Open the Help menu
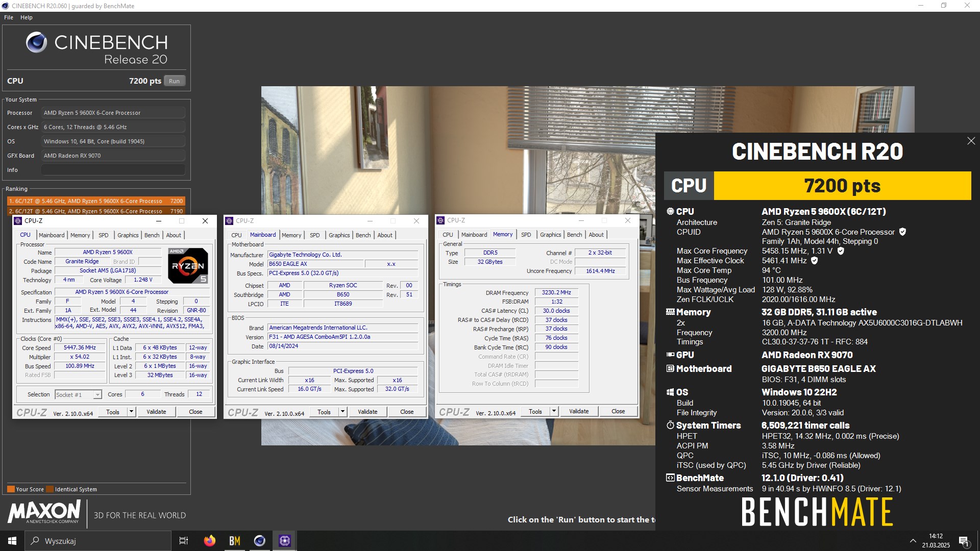This screenshot has height=551, width=980. click(27, 17)
